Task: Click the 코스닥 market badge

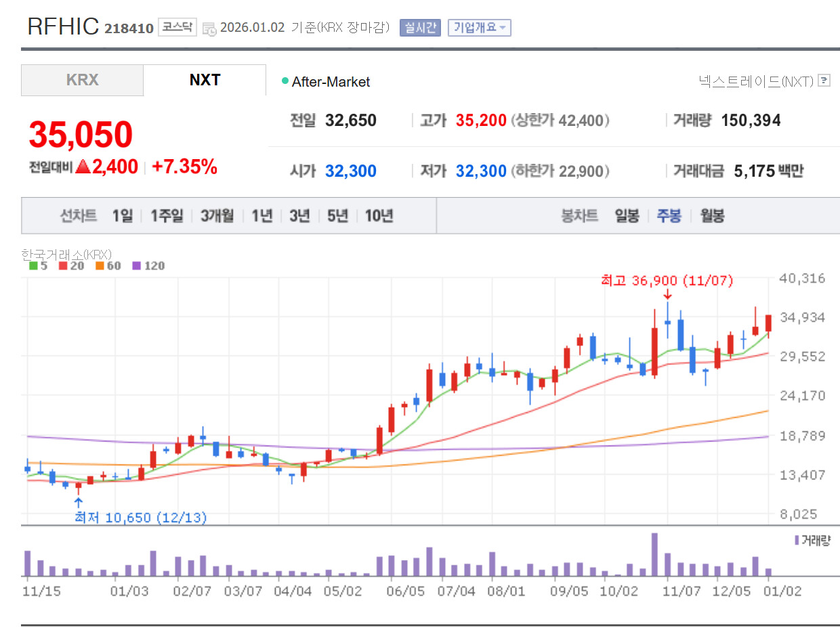Action: 177,28
